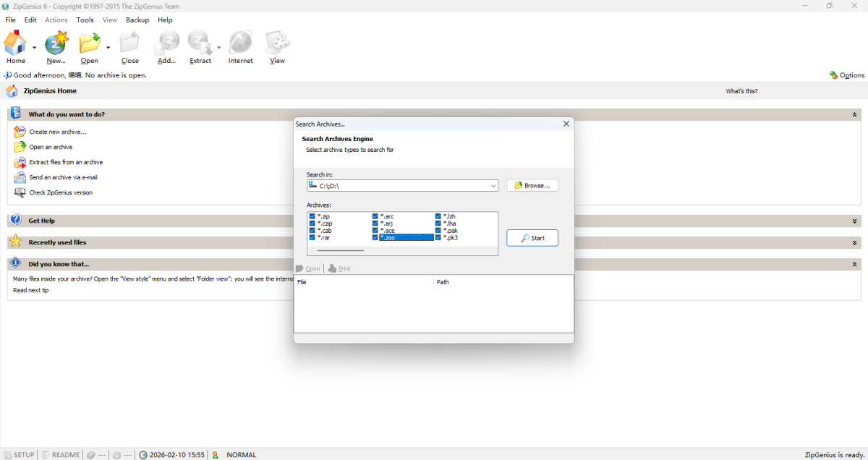Click the New archive toolbar icon

[x=56, y=44]
